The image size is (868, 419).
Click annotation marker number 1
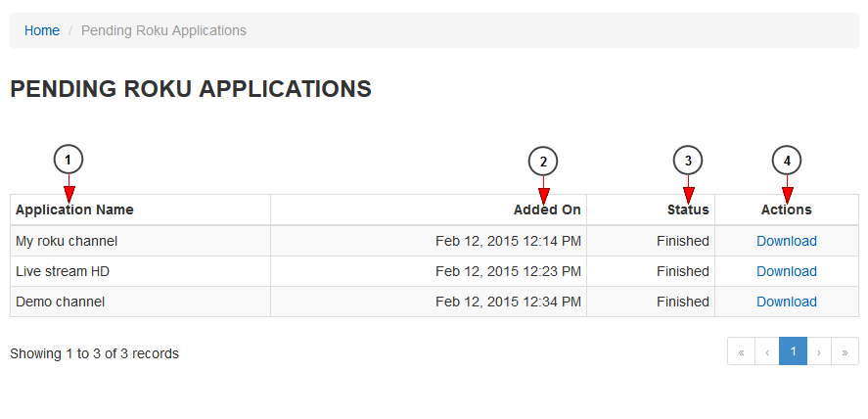(69, 160)
